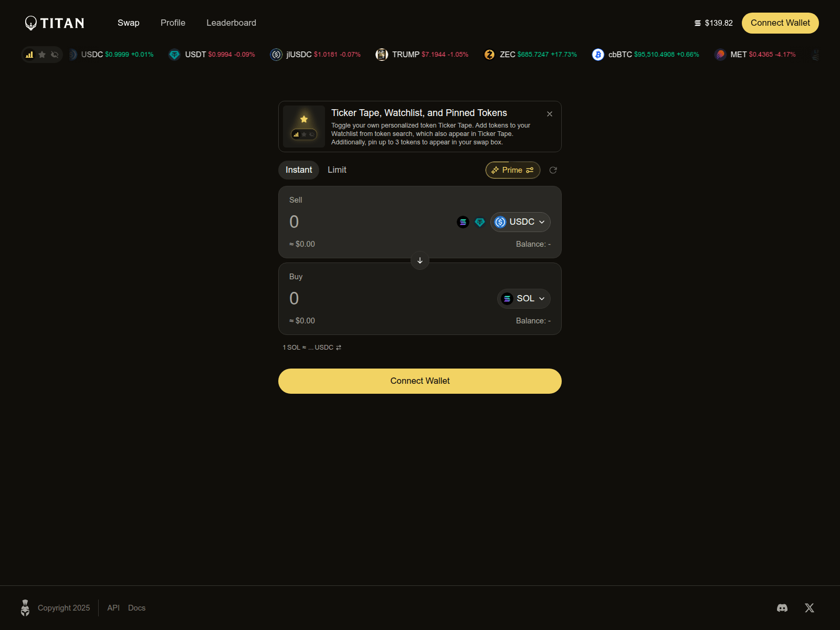Switch to the Limit tab
840x630 pixels.
coord(337,170)
